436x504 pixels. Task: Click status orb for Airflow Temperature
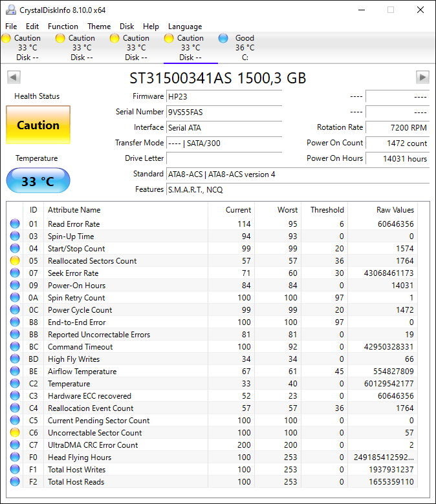click(x=15, y=371)
